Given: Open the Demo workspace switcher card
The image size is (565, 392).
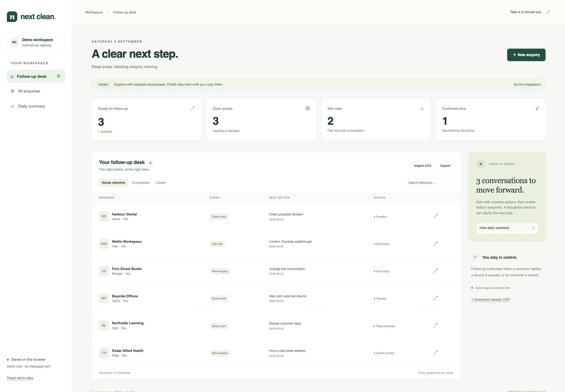Looking at the screenshot, I should 36,42.
